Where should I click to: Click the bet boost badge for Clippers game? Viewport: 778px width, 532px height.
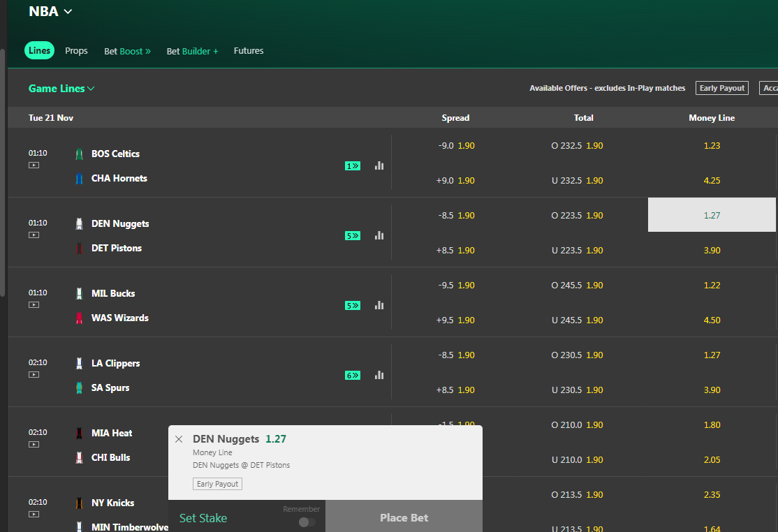[x=353, y=376]
